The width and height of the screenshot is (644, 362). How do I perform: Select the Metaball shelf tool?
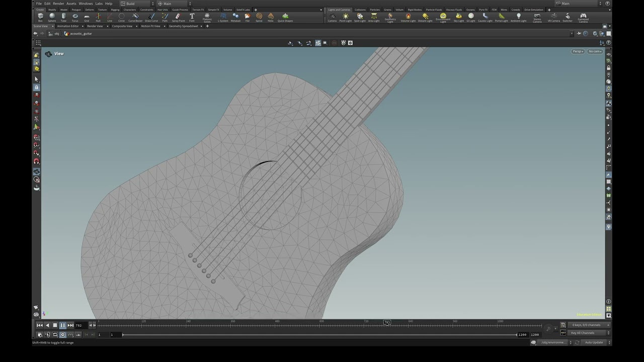235,18
